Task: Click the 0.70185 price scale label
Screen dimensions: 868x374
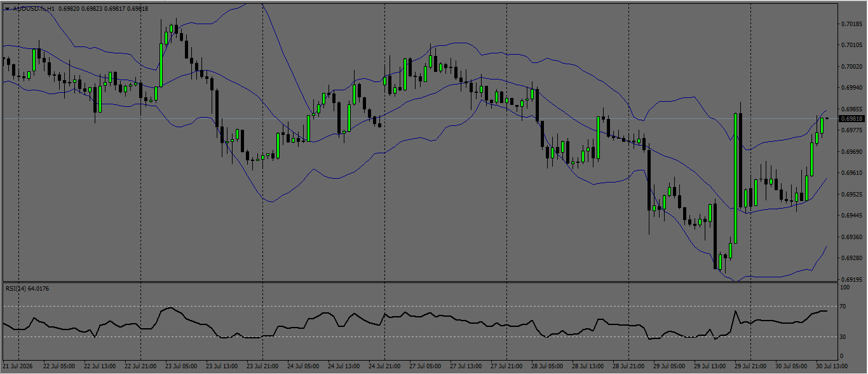Action: pyautogui.click(x=851, y=24)
